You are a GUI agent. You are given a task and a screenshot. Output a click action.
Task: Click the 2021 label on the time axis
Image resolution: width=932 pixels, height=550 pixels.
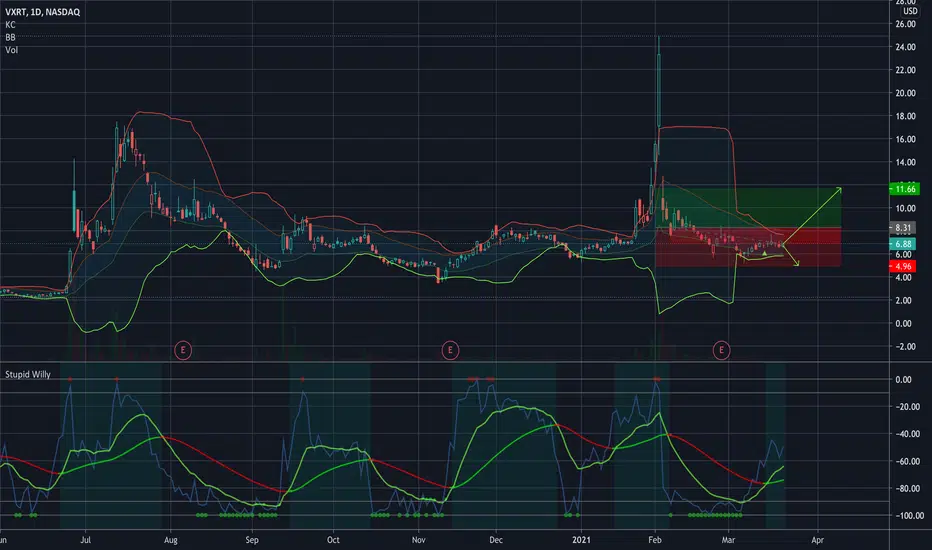(x=581, y=540)
